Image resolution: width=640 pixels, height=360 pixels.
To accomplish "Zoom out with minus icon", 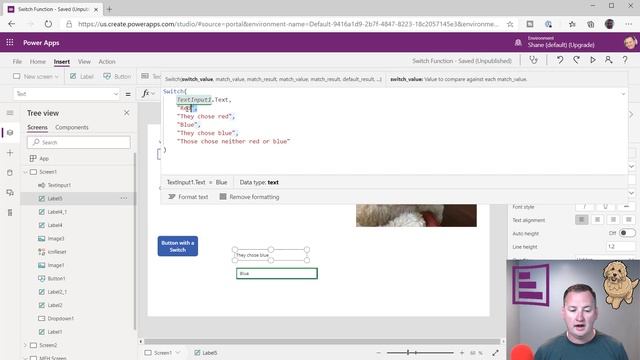I will 378,353.
